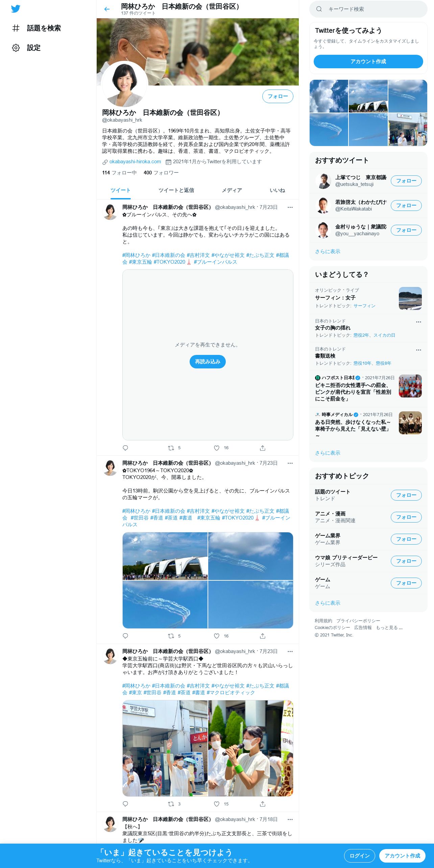Retweet the 学芸大学駅西口 tweet
The width and height of the screenshot is (434, 868).
(x=171, y=804)
